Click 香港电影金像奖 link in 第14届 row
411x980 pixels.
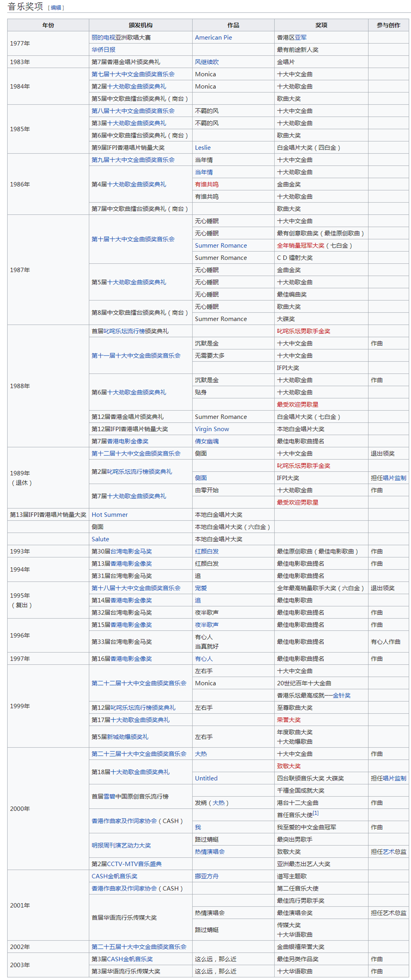[131, 600]
